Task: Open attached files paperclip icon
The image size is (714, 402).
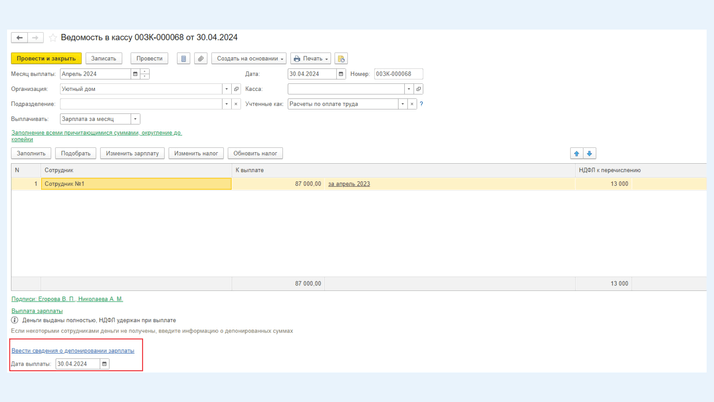Action: (201, 58)
